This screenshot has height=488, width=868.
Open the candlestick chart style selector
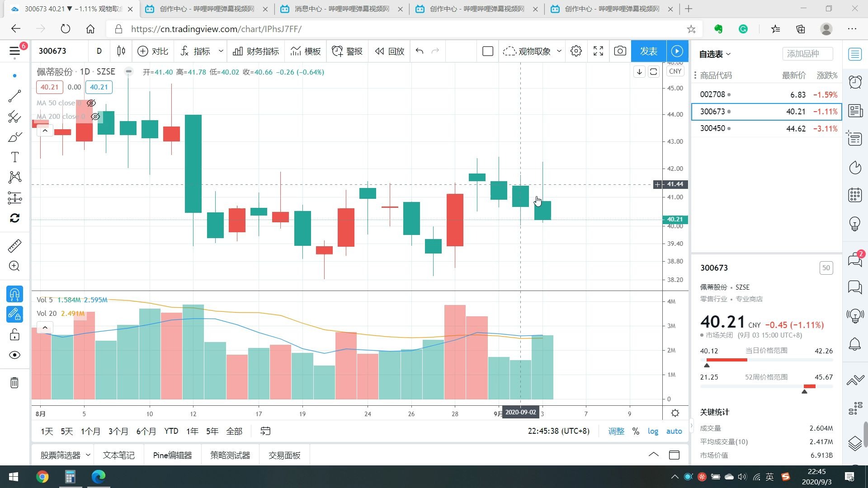click(x=121, y=51)
